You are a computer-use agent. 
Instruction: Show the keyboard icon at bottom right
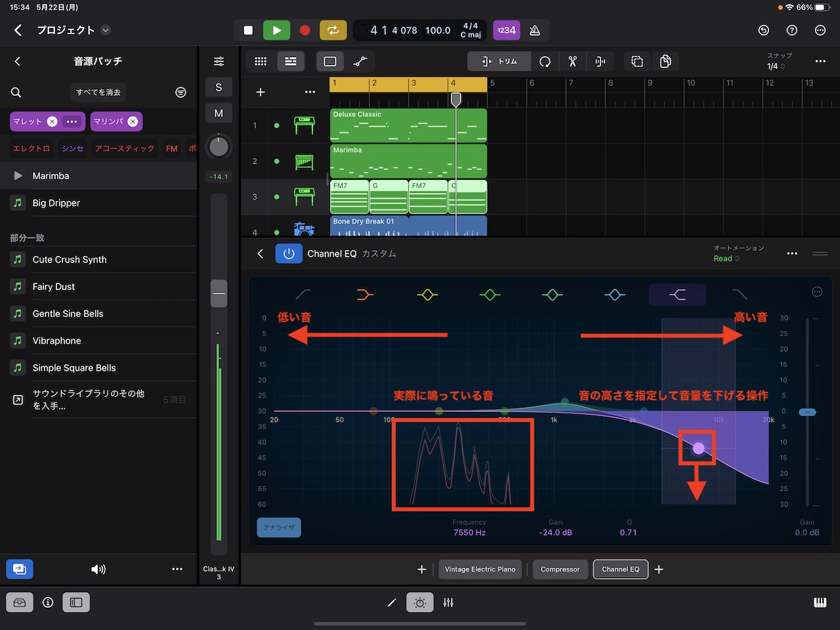820,602
